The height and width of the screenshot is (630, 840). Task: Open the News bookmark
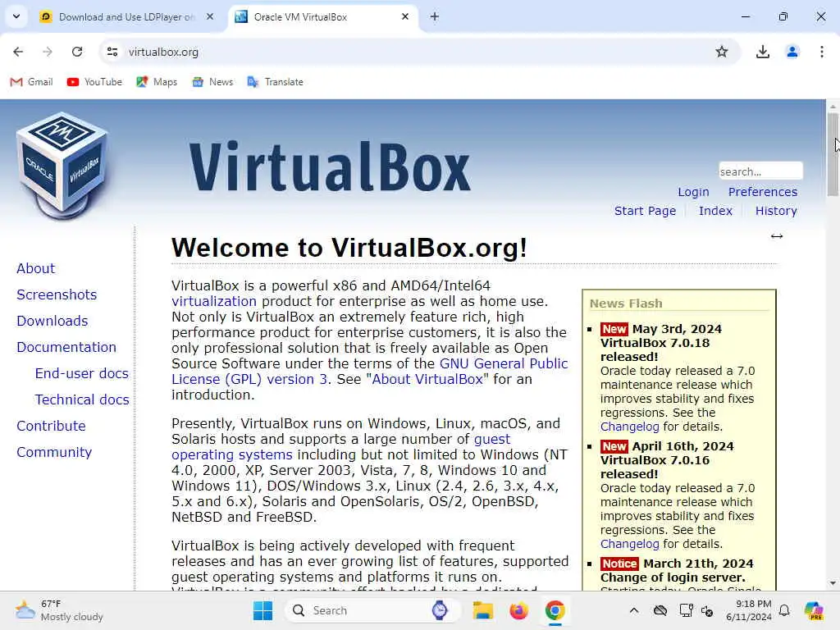(x=213, y=82)
